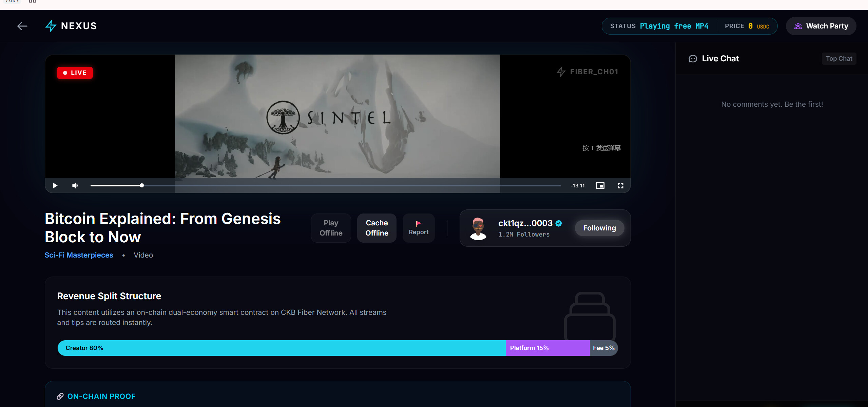
Task: Open creator profile ckt1qz...0003
Action: coord(525,223)
